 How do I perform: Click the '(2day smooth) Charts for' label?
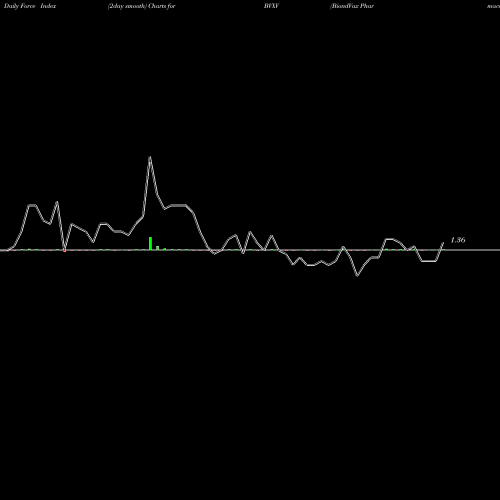(x=142, y=6)
